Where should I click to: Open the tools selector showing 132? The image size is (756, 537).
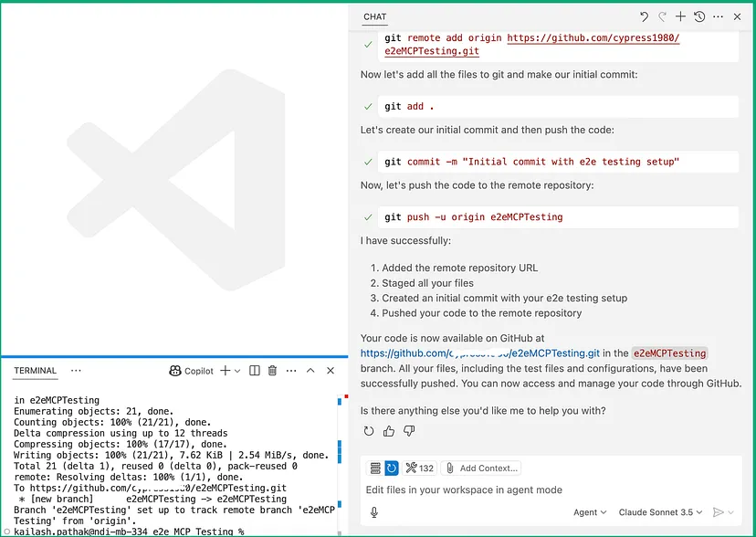(x=419, y=469)
